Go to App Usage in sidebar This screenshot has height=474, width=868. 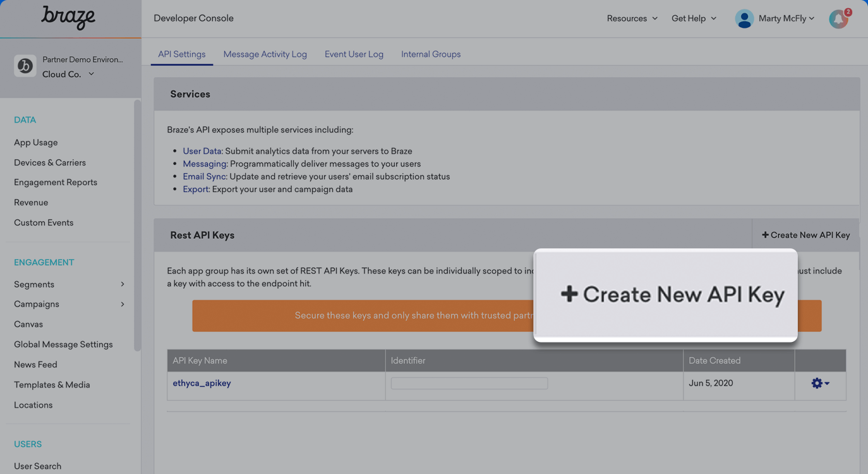point(36,143)
